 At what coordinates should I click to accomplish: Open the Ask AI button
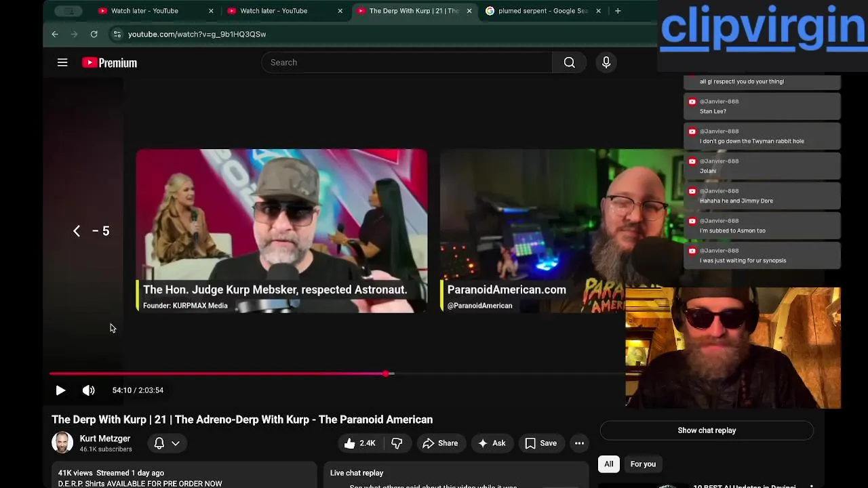click(x=492, y=443)
